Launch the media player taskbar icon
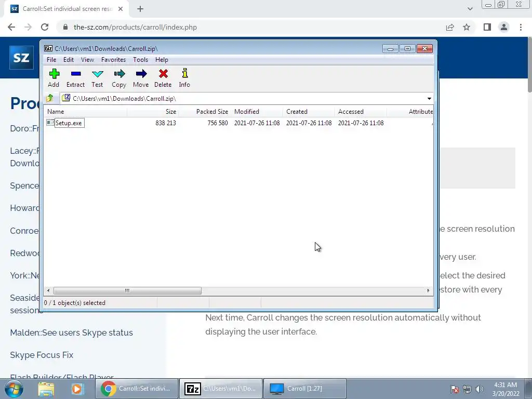The width and height of the screenshot is (532, 399). (77, 389)
